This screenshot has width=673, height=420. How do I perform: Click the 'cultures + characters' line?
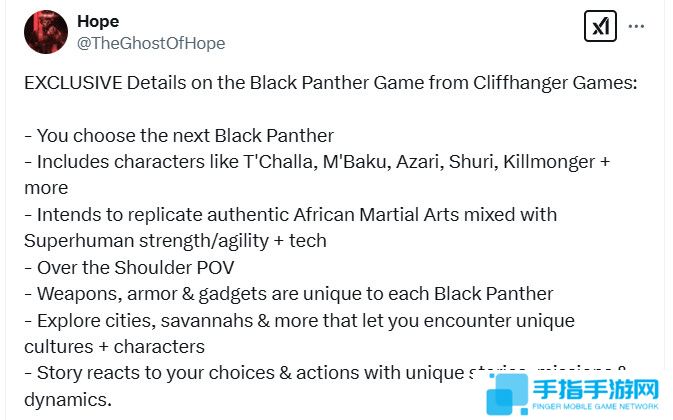click(x=115, y=347)
